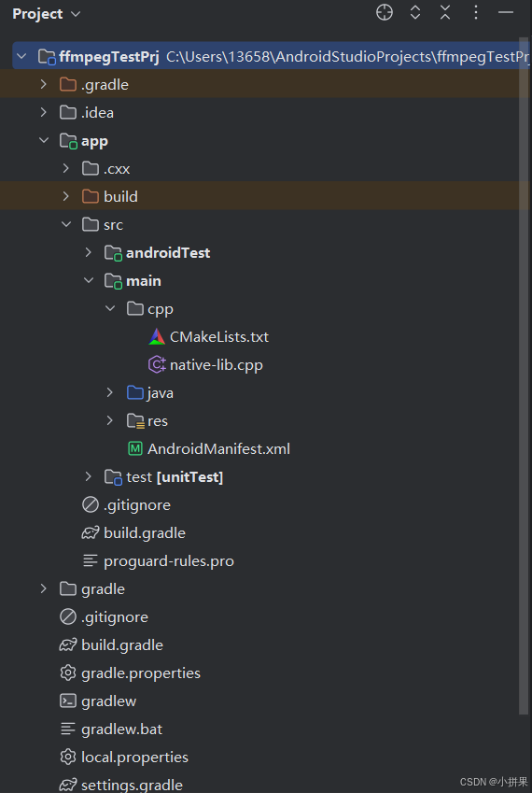532x793 pixels.
Task: Expand the .cxx folder
Action: (65, 168)
